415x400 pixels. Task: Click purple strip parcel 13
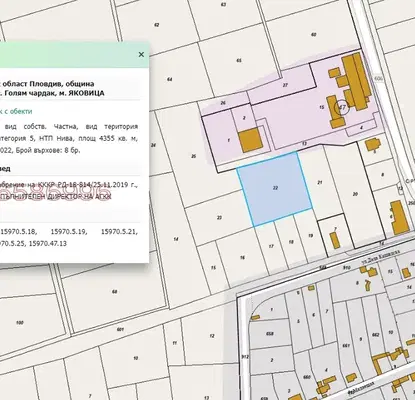(304, 144)
